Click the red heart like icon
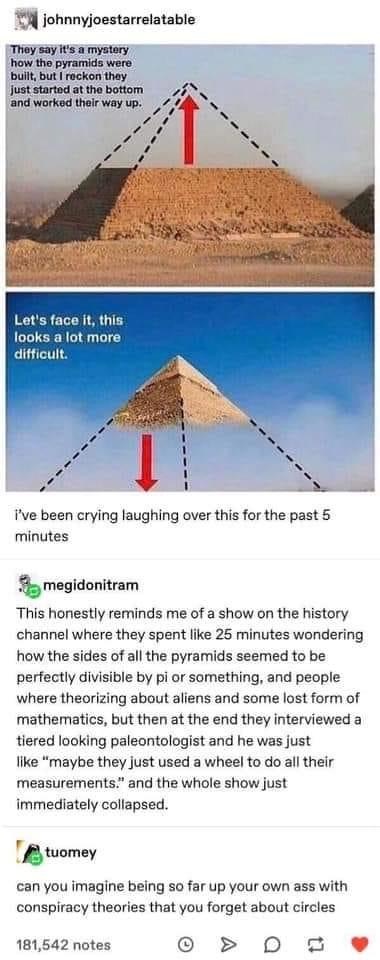Image resolution: width=380 pixels, height=960 pixels. 361,943
